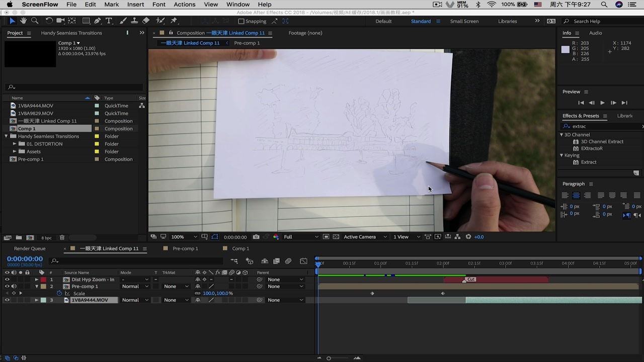This screenshot has height=362, width=644.
Task: Click the red label color of layer 1
Action: 43,280
